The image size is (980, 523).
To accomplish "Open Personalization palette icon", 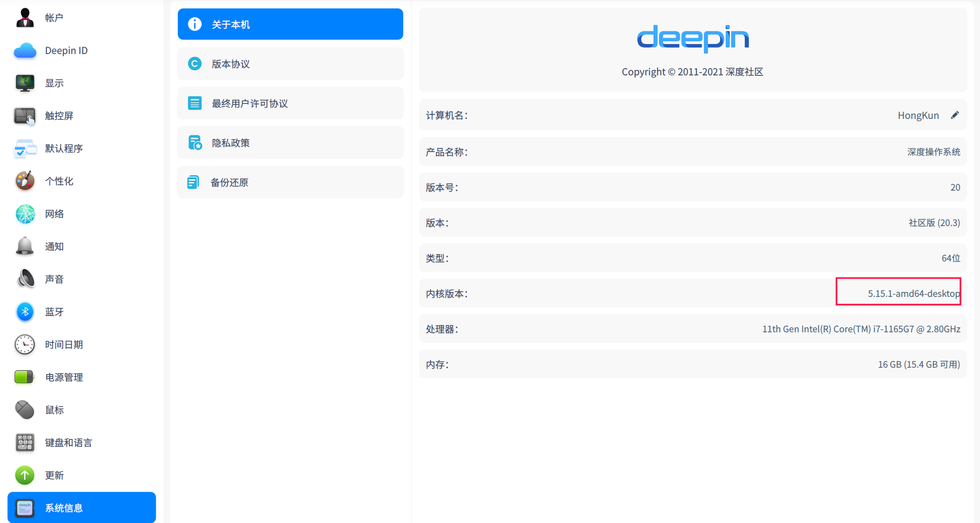I will [x=25, y=181].
